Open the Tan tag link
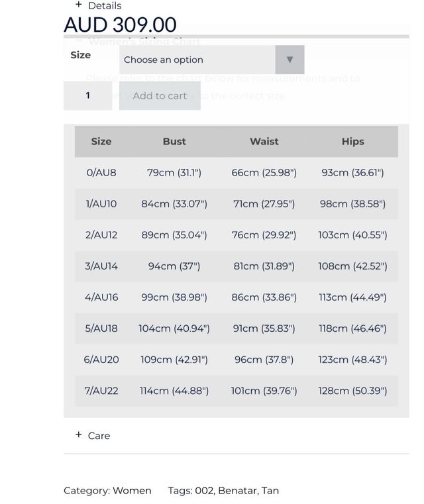The image size is (424, 504). (x=270, y=491)
